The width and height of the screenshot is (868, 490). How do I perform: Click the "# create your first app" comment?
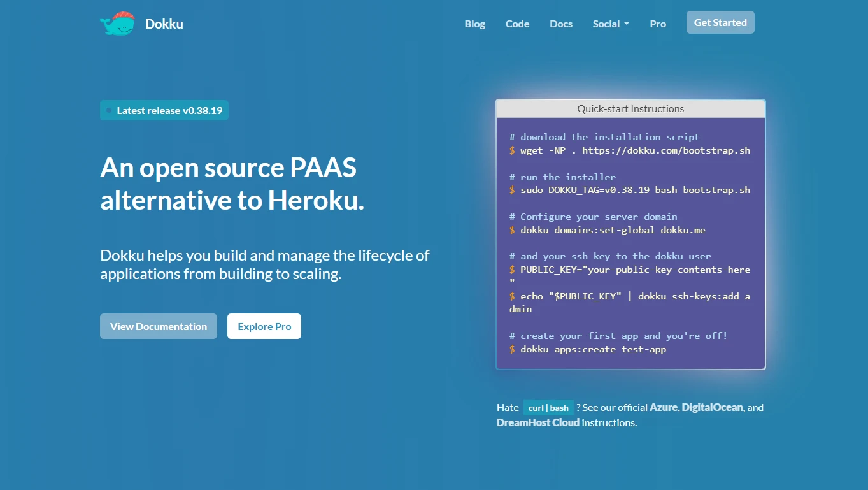pos(618,336)
